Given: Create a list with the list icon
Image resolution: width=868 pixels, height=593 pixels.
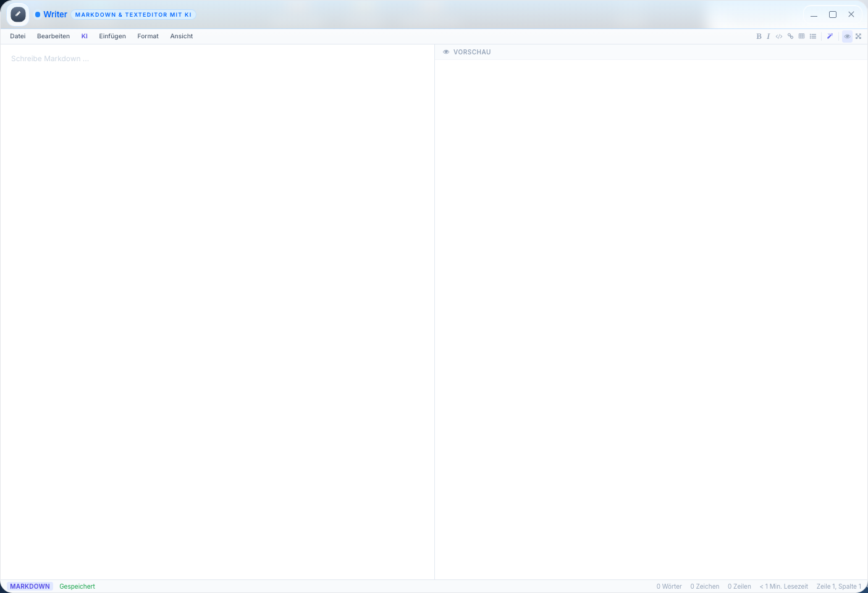Looking at the screenshot, I should (812, 36).
